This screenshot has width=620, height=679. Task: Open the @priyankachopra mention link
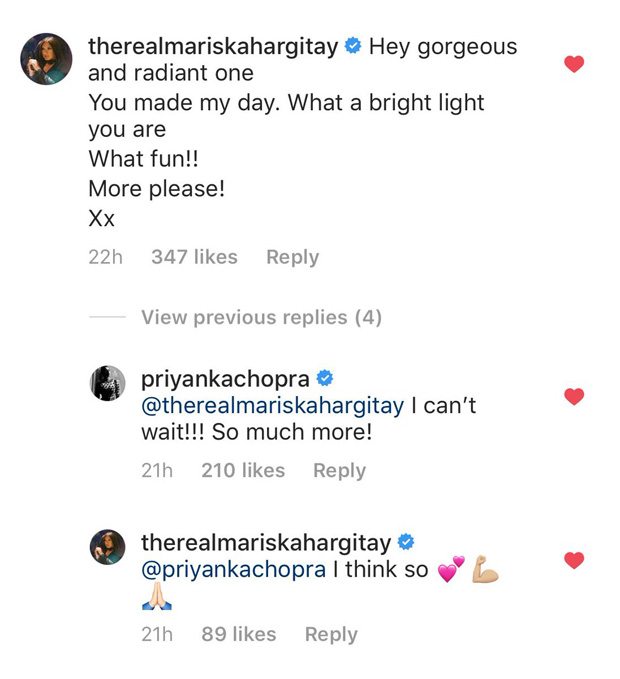pos(234,570)
